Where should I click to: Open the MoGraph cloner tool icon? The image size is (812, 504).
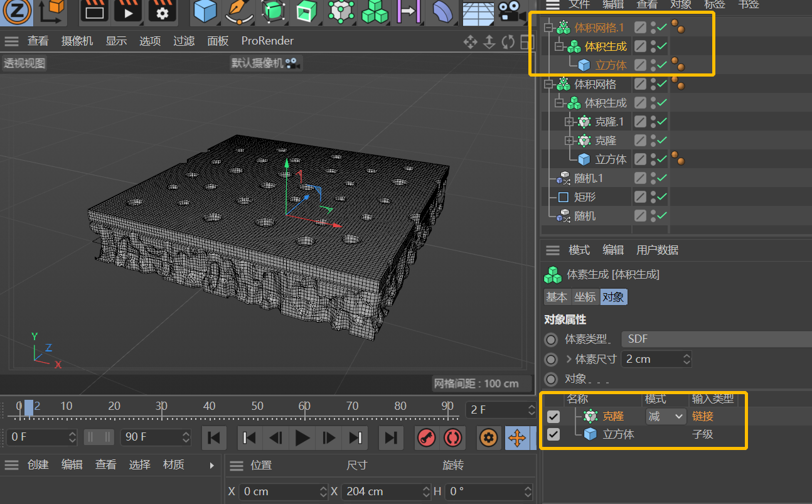coord(341,11)
